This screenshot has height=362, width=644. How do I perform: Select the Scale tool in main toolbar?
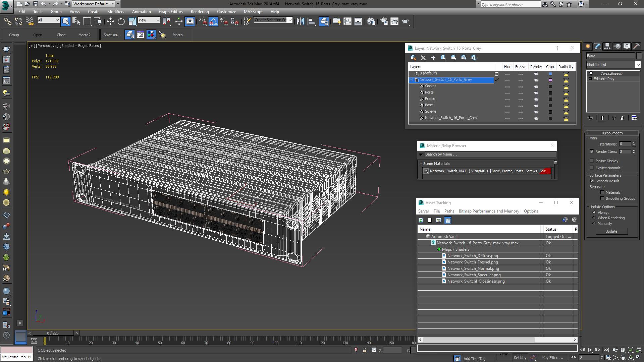(132, 21)
